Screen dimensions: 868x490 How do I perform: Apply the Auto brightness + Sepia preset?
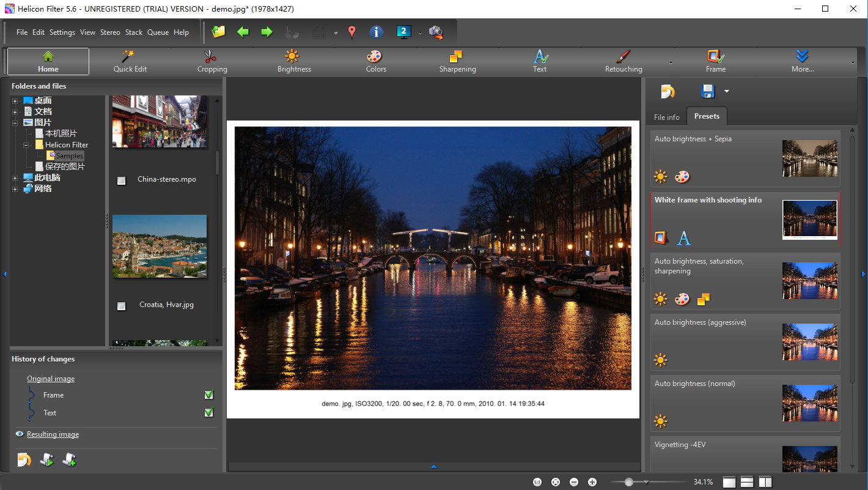coord(745,159)
